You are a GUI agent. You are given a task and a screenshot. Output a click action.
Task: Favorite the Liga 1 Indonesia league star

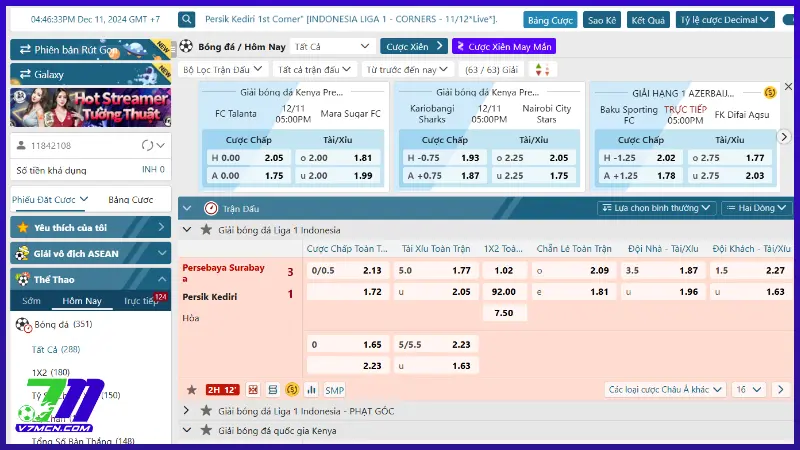[206, 229]
